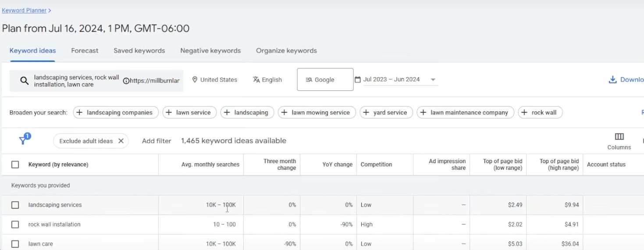
Task: Sort by Ad impression share column
Action: click(x=447, y=164)
